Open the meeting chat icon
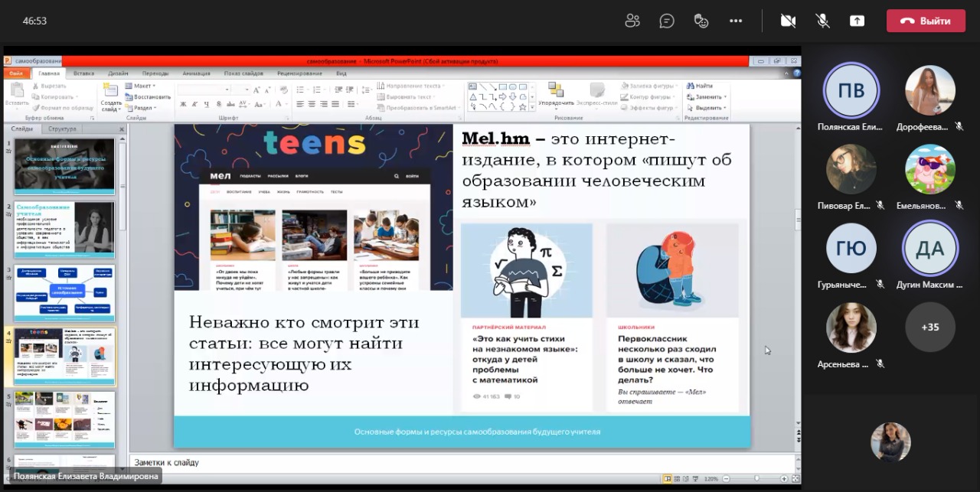The height and width of the screenshot is (492, 980). pyautogui.click(x=667, y=21)
